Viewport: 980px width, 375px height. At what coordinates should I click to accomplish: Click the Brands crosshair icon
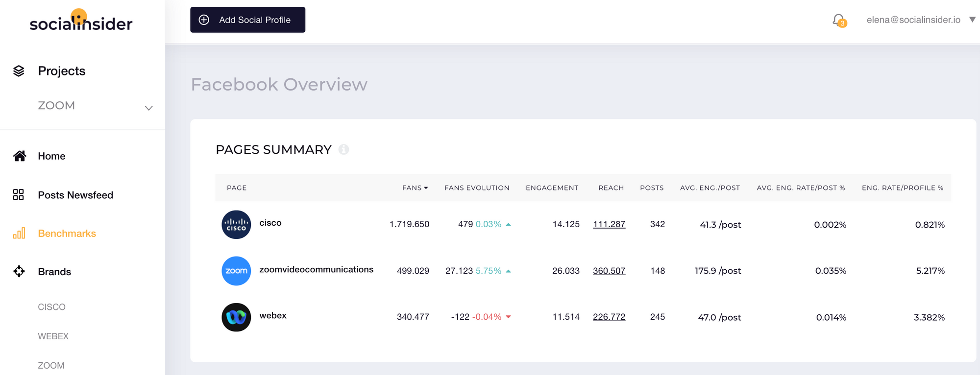pos(19,271)
